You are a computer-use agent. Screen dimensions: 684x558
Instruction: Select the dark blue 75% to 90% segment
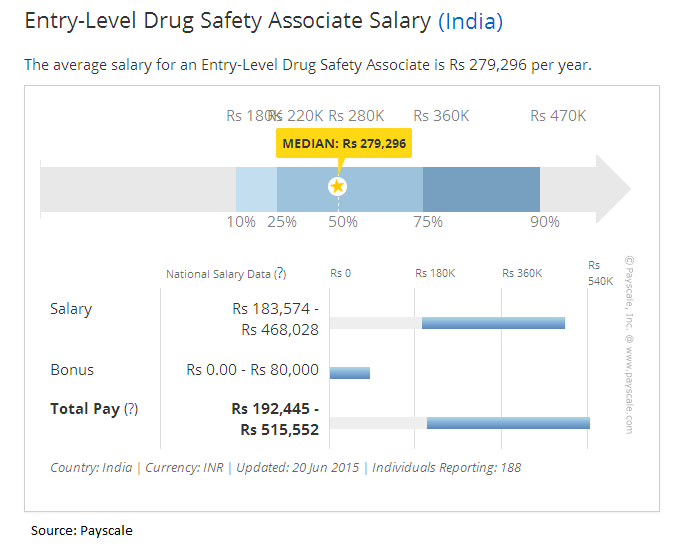tap(481, 188)
